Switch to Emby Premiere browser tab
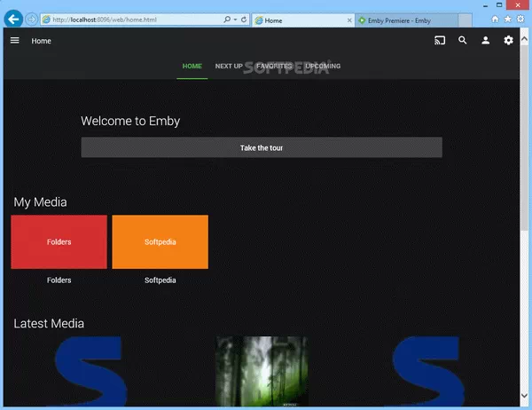The height and width of the screenshot is (410, 532). (x=406, y=20)
